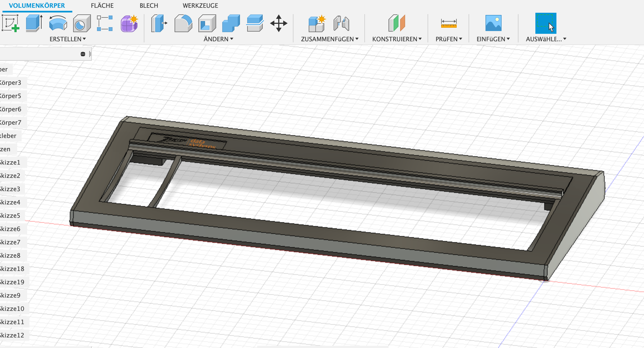Collapse the browser panel with minus button
Screen dimensions: 644x348
point(83,54)
